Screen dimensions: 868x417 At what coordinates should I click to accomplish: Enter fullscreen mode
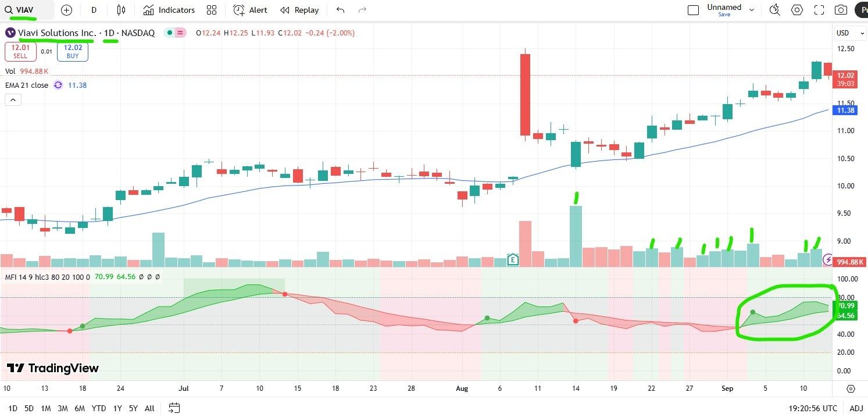[819, 10]
